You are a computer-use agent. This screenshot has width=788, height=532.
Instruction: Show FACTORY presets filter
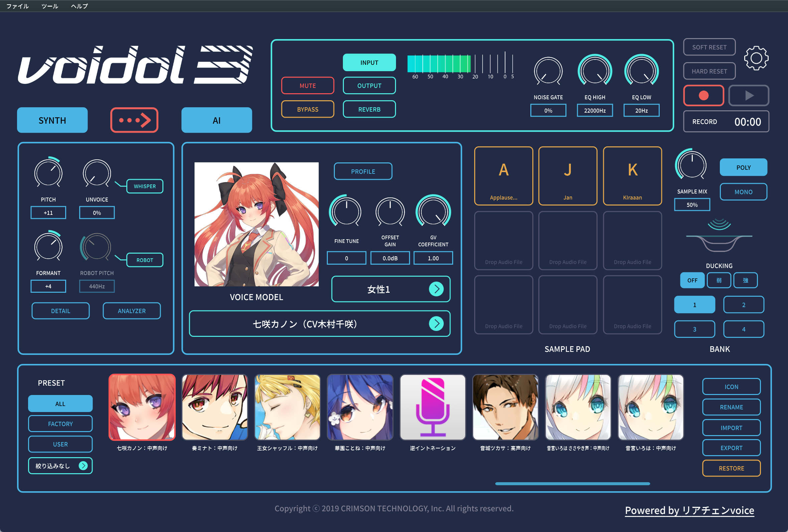[x=60, y=424]
